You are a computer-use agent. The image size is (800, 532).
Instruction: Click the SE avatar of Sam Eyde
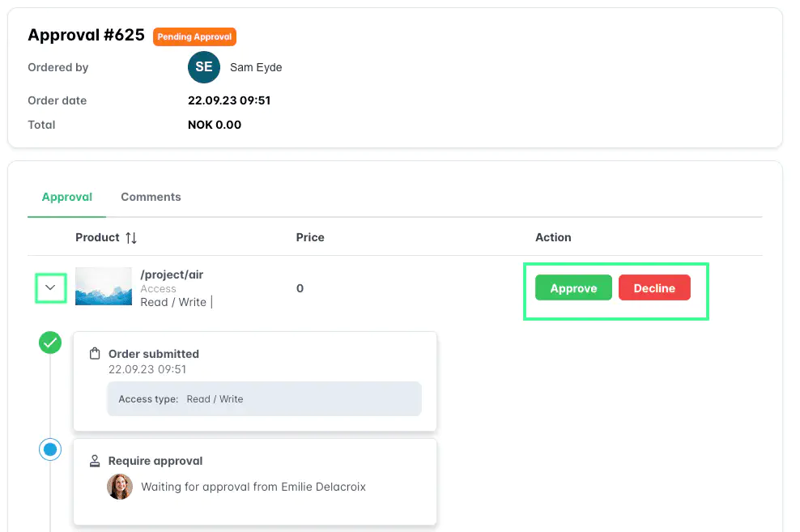(203, 67)
